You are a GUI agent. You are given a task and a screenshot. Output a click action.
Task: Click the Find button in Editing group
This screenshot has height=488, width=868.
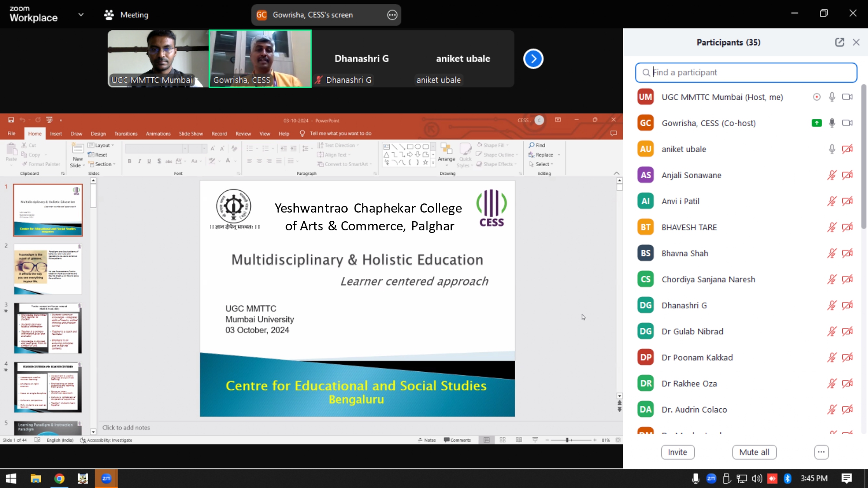tap(537, 145)
